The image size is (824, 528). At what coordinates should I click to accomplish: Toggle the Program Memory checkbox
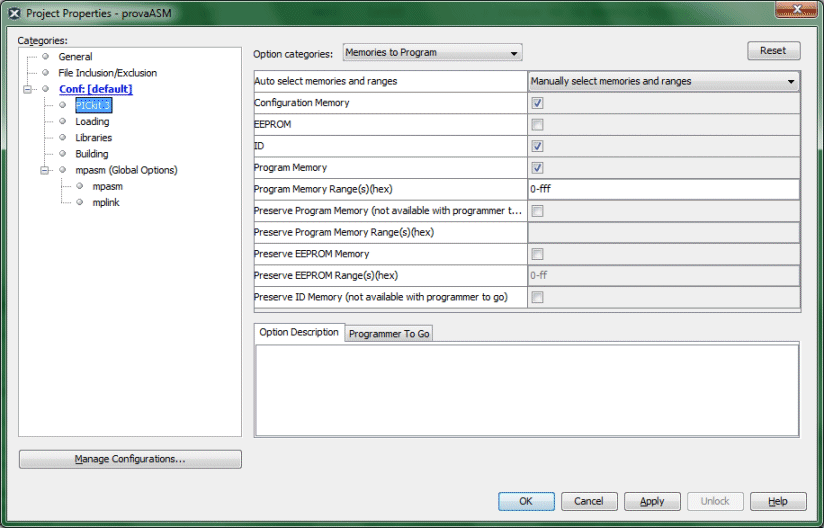(x=537, y=168)
